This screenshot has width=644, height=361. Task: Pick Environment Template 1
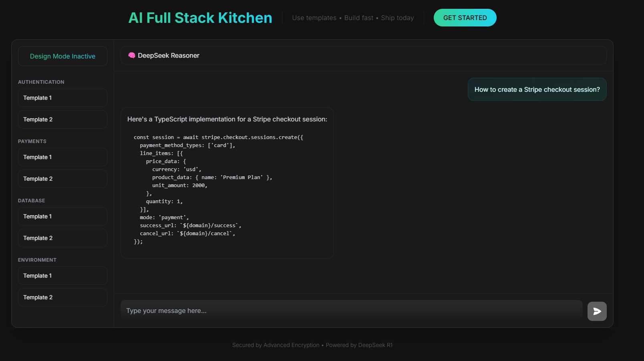tap(62, 276)
